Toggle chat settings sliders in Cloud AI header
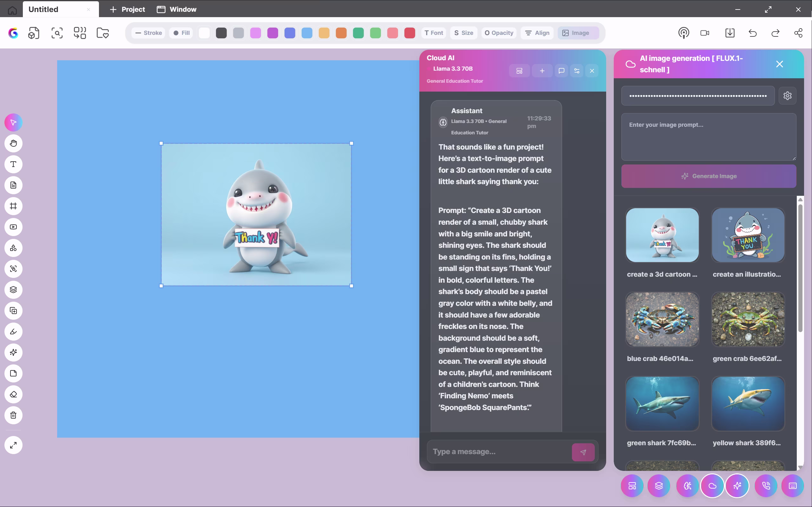This screenshot has width=812, height=507. pyautogui.click(x=577, y=71)
